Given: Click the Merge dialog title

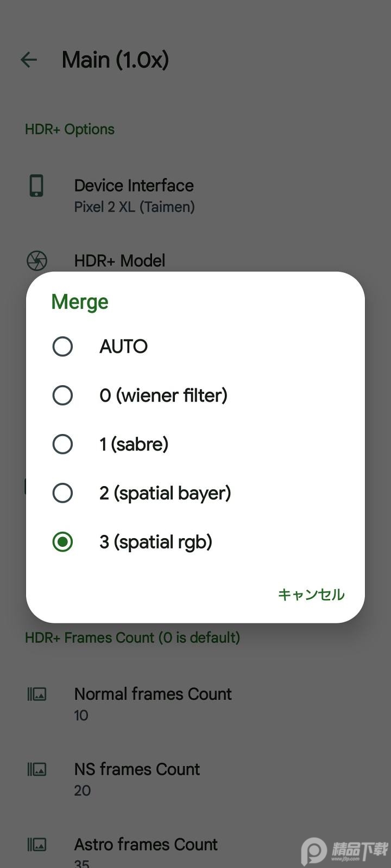Looking at the screenshot, I should coord(80,302).
